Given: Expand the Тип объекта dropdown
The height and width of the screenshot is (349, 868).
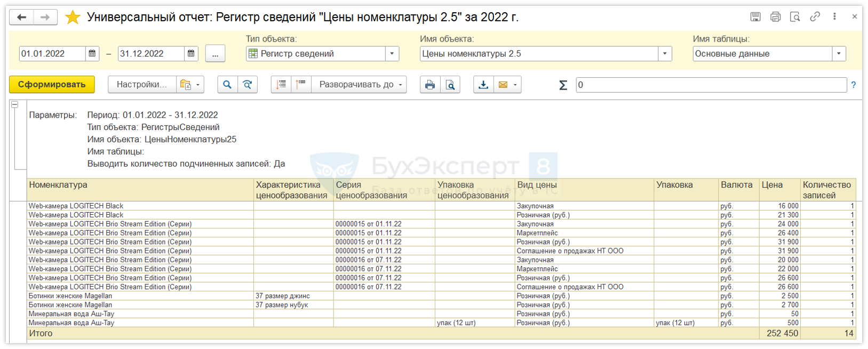Looking at the screenshot, I should [x=392, y=54].
